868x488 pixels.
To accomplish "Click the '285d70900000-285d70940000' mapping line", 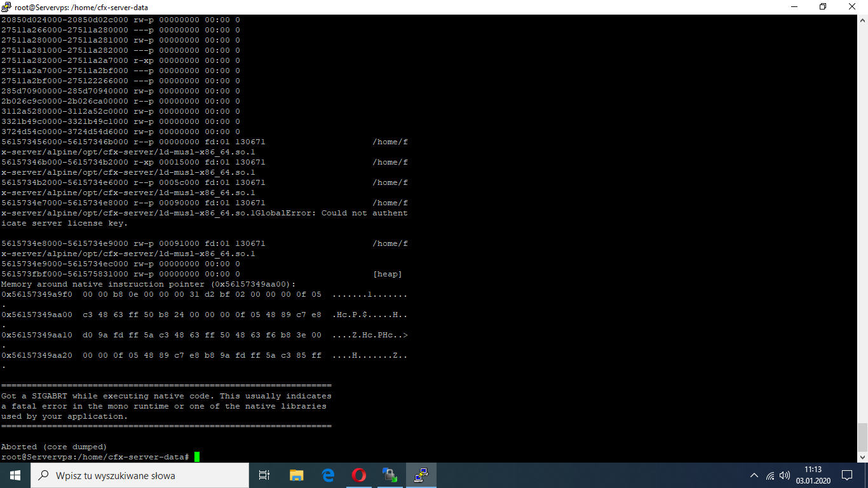I will point(121,91).
